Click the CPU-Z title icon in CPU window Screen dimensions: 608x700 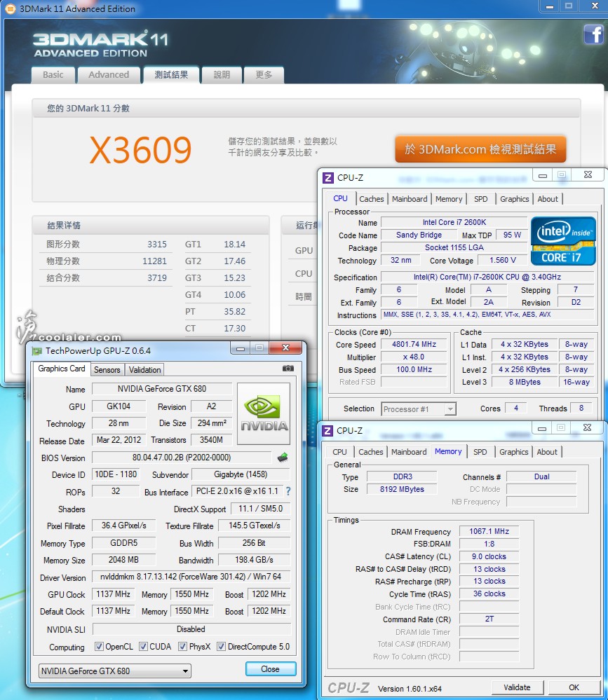pyautogui.click(x=328, y=178)
